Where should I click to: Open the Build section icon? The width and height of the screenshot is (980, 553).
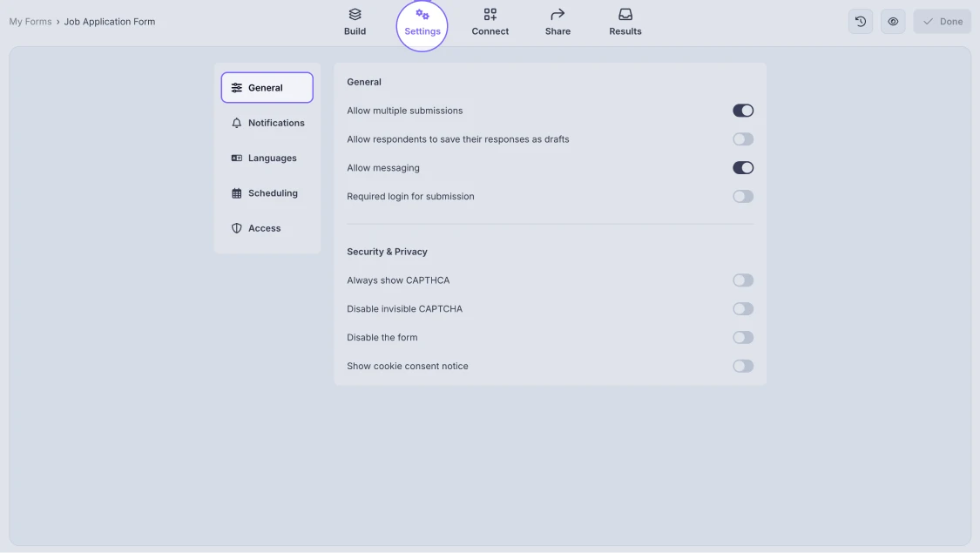click(x=354, y=14)
